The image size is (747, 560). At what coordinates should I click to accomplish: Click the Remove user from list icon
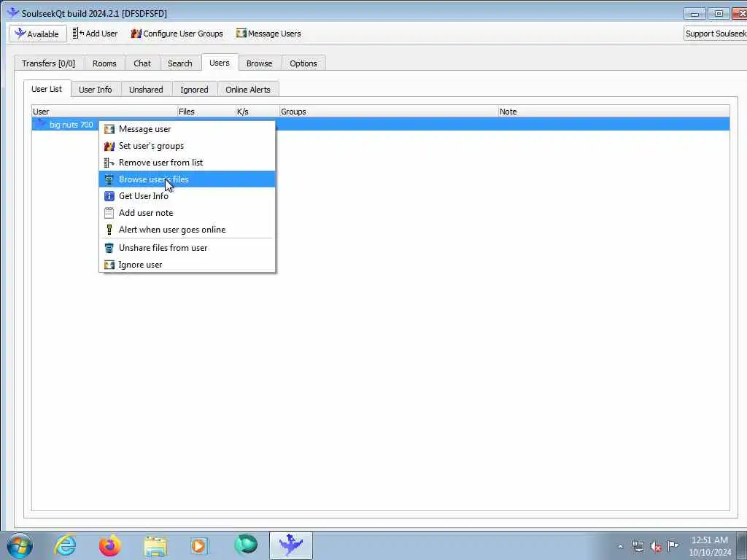(109, 163)
